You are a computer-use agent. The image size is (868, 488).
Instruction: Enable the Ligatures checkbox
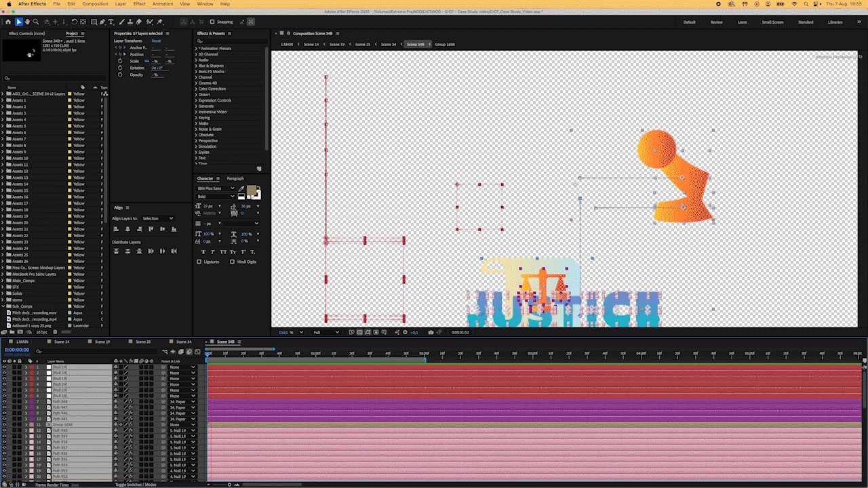(199, 262)
